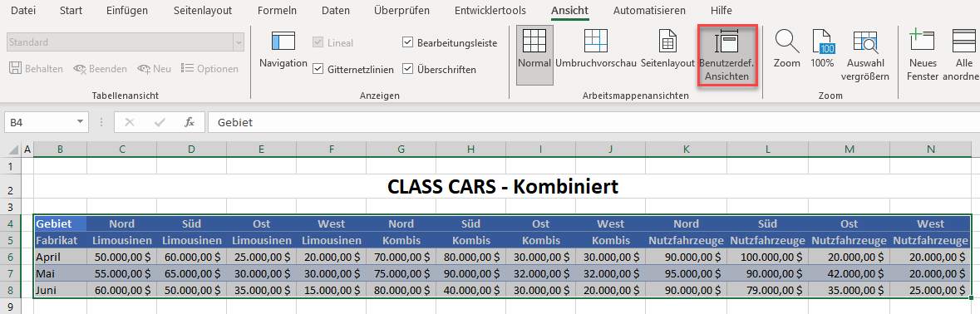Set zoom to 100%
980x314 pixels.
[823, 50]
